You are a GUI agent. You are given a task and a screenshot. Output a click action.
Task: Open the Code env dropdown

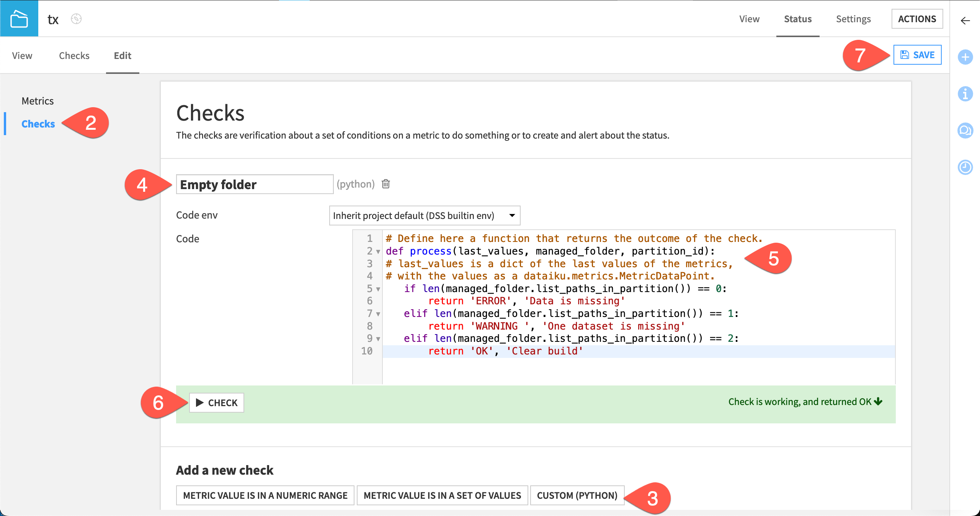point(425,216)
